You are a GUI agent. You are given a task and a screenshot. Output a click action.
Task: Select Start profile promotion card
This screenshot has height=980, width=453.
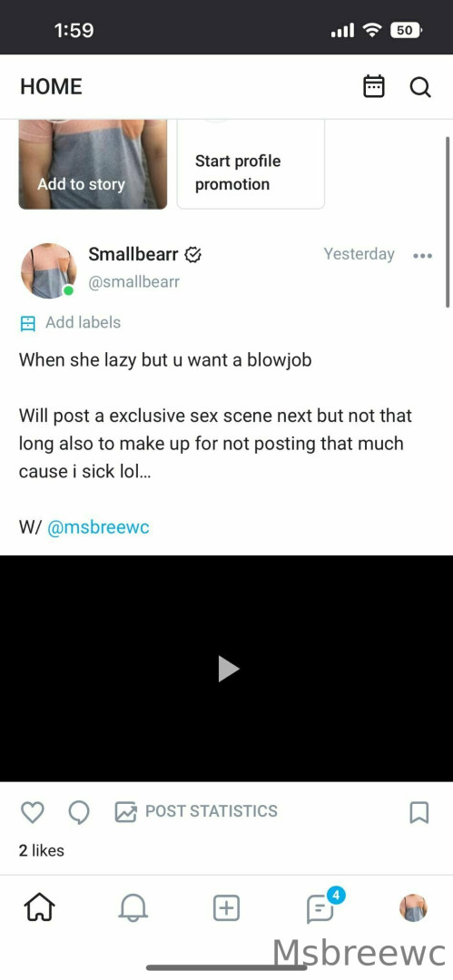(251, 163)
